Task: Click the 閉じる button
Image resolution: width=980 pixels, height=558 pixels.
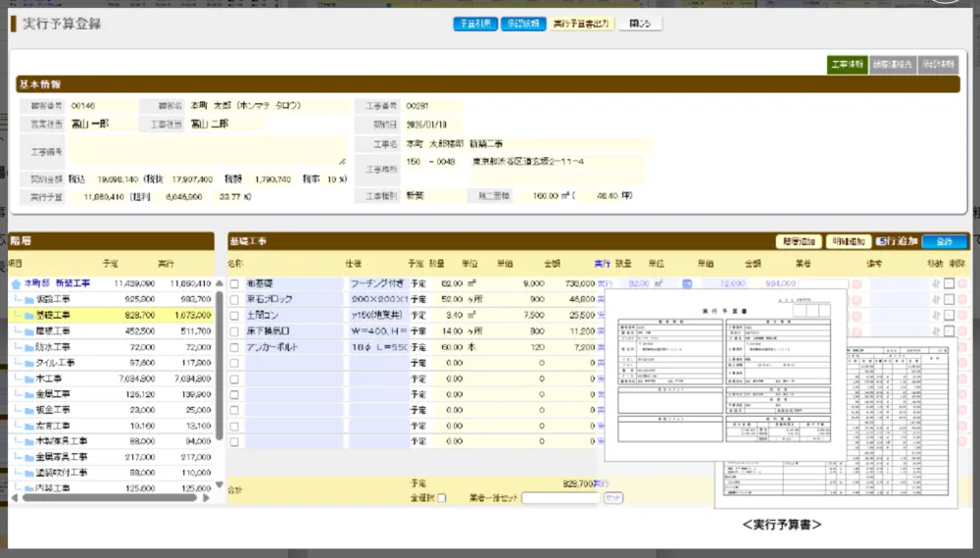Action: [x=640, y=24]
